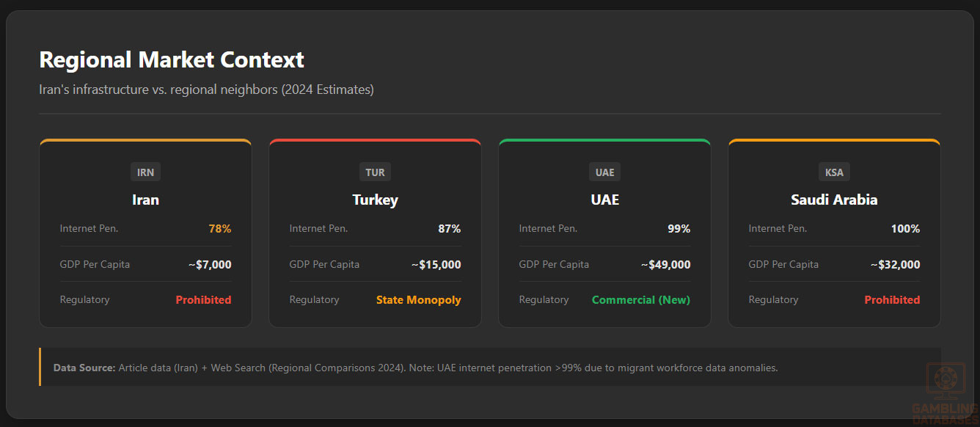
Task: Click UAE's Commercial (New) regulatory status
Action: tap(640, 300)
